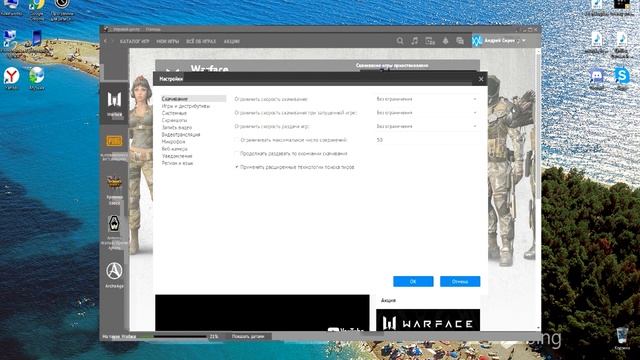Click the download progress bar at the bottom
Image resolution: width=640 pixels, height=360 pixels.
click(x=175, y=337)
